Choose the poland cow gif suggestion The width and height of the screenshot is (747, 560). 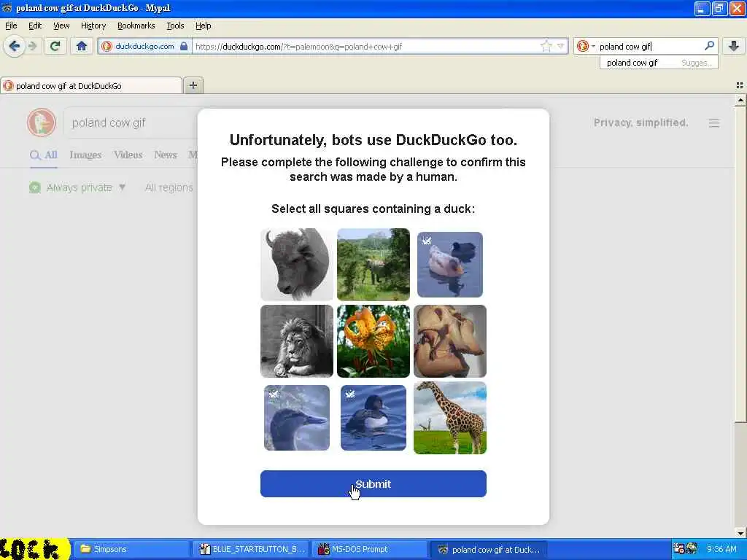[x=659, y=63]
